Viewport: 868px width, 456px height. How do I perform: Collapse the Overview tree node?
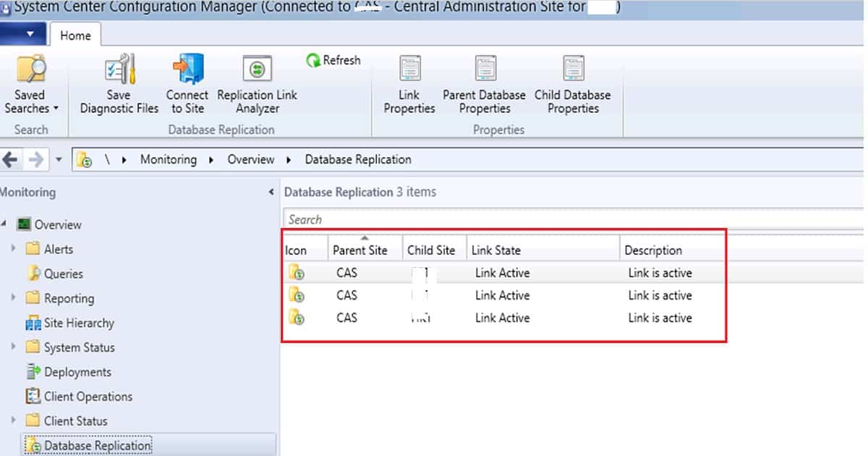[x=4, y=224]
